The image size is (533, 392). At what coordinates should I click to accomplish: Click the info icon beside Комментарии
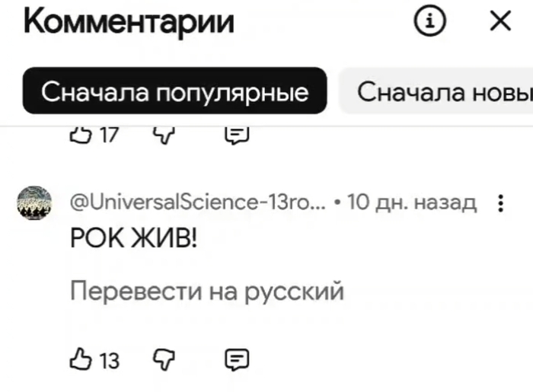(429, 22)
